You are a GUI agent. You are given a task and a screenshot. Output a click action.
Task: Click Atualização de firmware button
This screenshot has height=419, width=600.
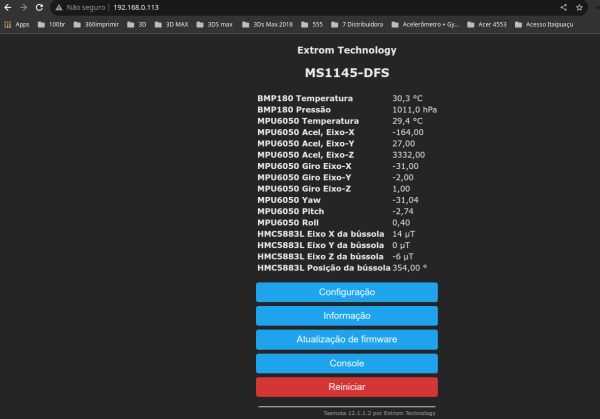(346, 339)
